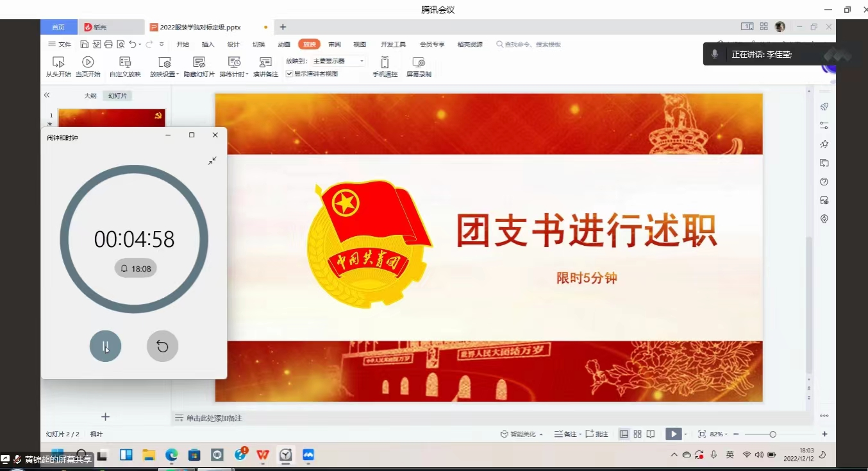This screenshot has width=868, height=471.
Task: Start screen recording (屏幕录制)
Action: point(419,66)
